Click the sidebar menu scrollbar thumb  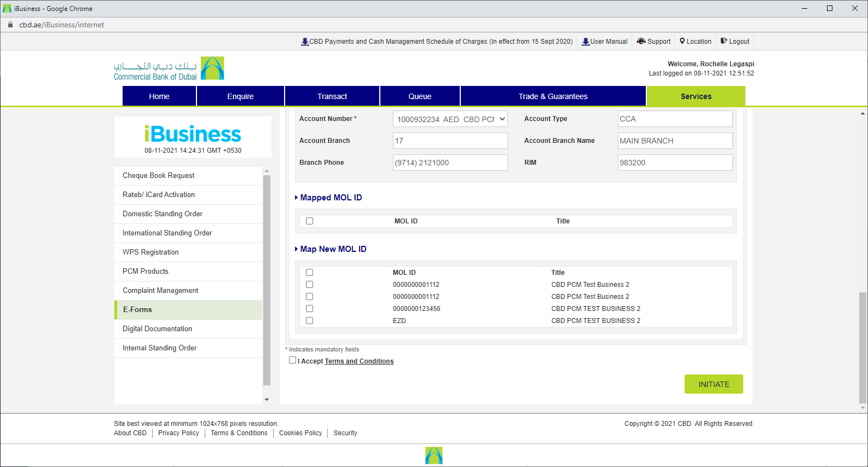pyautogui.click(x=267, y=280)
